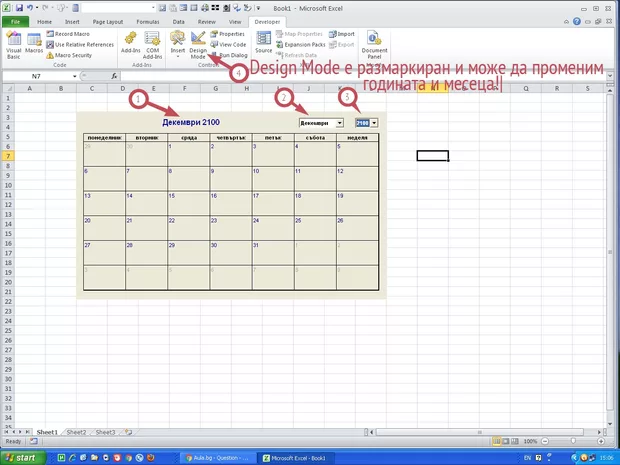Open Excel Help
This screenshot has height=465, width=620.
pos(577,21)
